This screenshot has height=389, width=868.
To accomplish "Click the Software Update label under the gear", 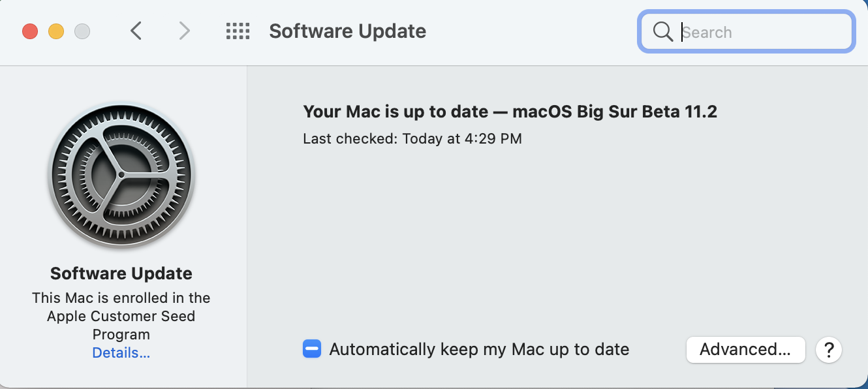I will coord(121,273).
